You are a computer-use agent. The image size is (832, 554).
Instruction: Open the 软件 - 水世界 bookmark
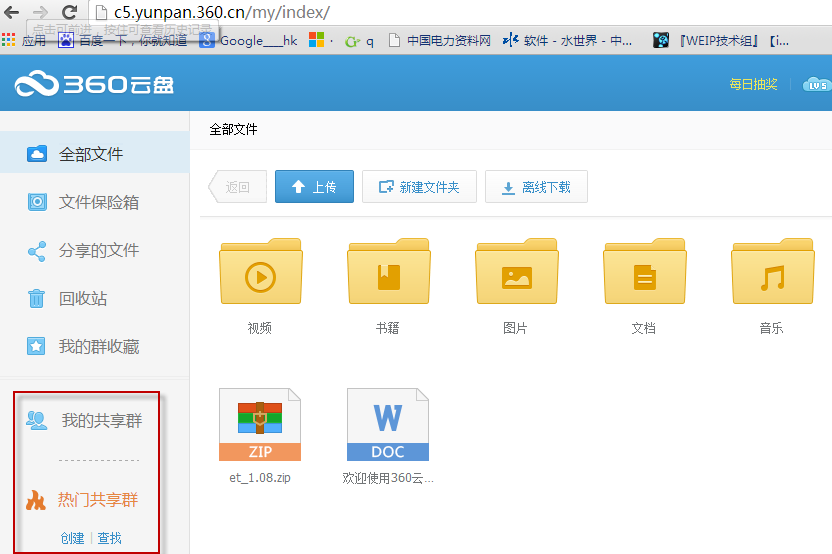[567, 40]
